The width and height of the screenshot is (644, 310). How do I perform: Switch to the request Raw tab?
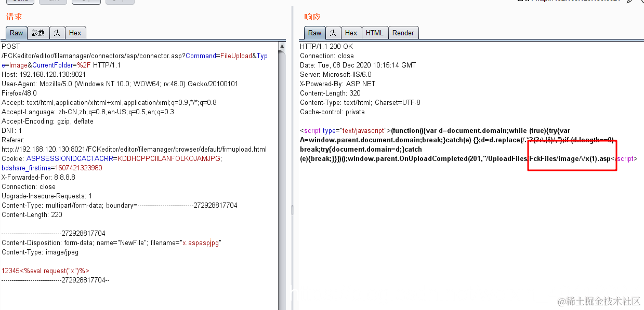click(x=17, y=33)
